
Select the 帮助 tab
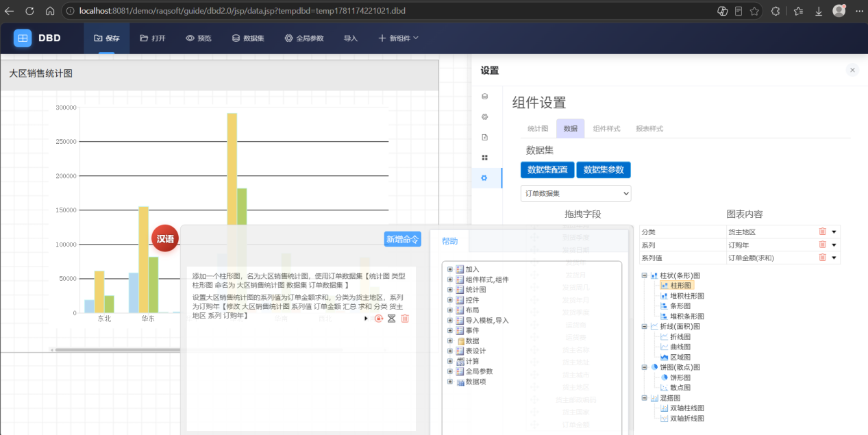[x=450, y=241]
